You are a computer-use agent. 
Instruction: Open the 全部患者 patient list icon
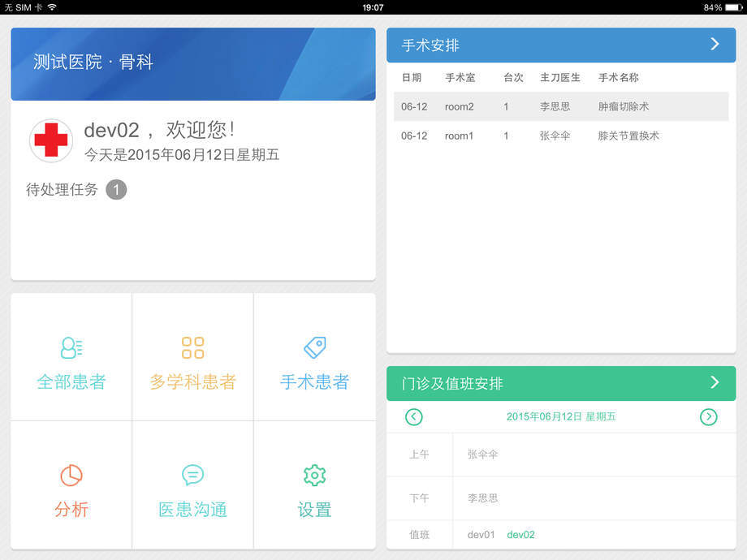tap(71, 347)
